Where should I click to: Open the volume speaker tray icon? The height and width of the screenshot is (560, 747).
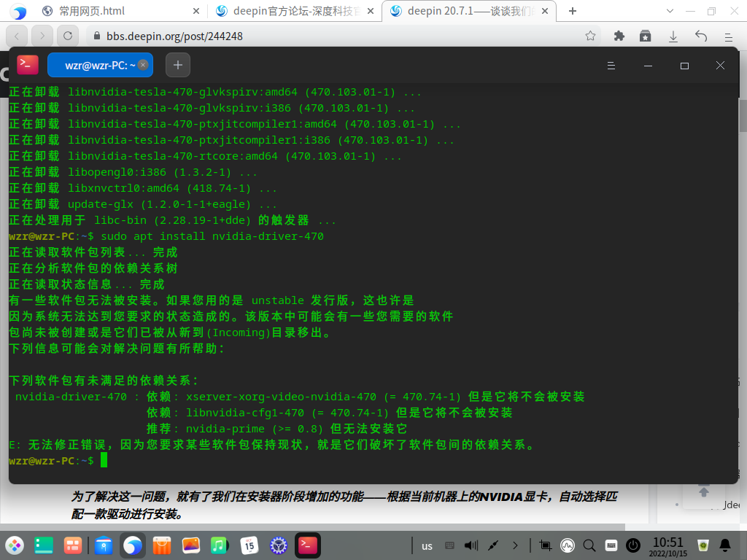[x=471, y=545]
